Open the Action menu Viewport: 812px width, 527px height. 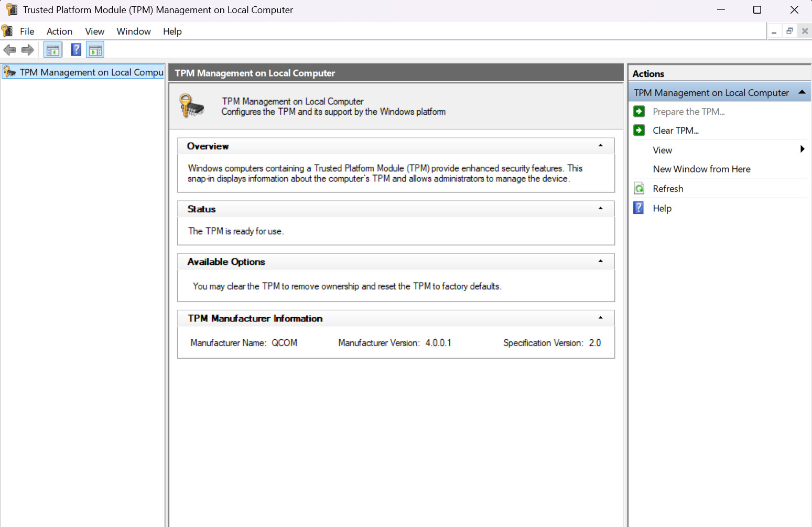coord(59,31)
